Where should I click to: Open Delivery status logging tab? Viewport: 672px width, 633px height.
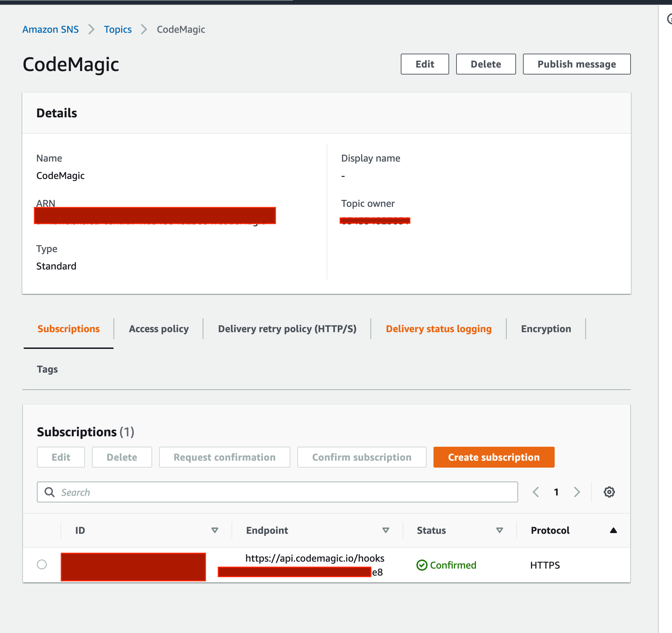439,329
